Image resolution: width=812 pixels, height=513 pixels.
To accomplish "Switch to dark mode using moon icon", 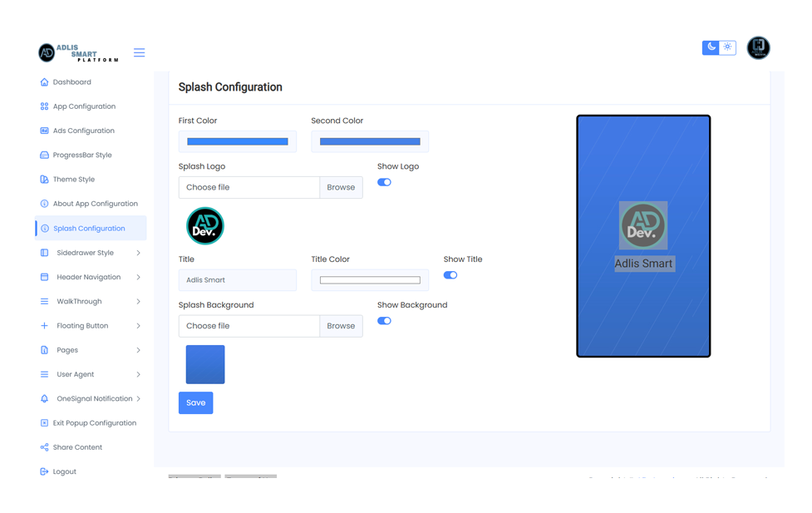I will pyautogui.click(x=711, y=47).
